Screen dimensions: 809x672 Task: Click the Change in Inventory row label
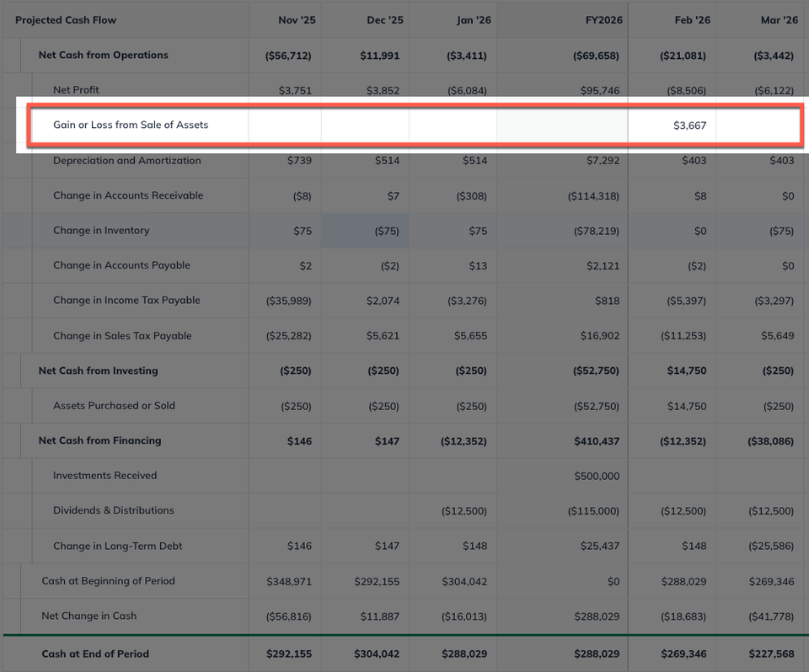tap(101, 231)
